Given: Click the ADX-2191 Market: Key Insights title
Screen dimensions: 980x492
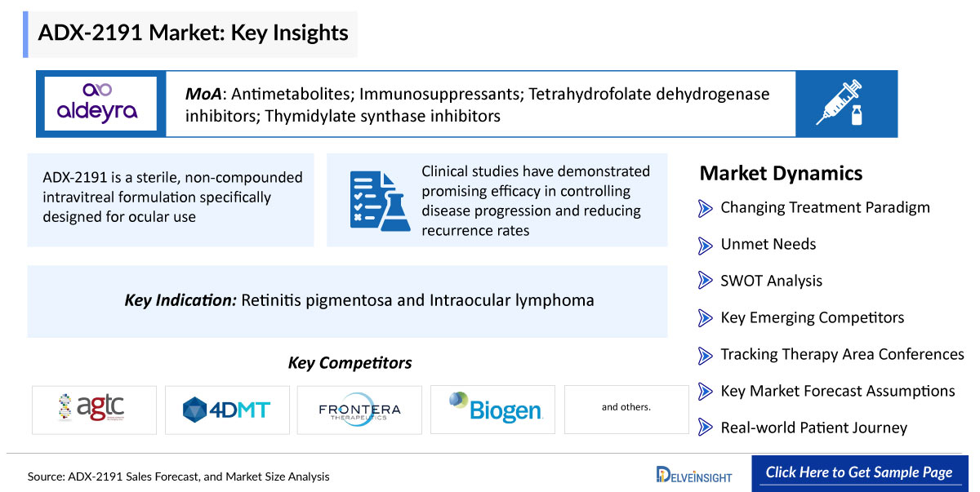Looking at the screenshot, I should (194, 33).
